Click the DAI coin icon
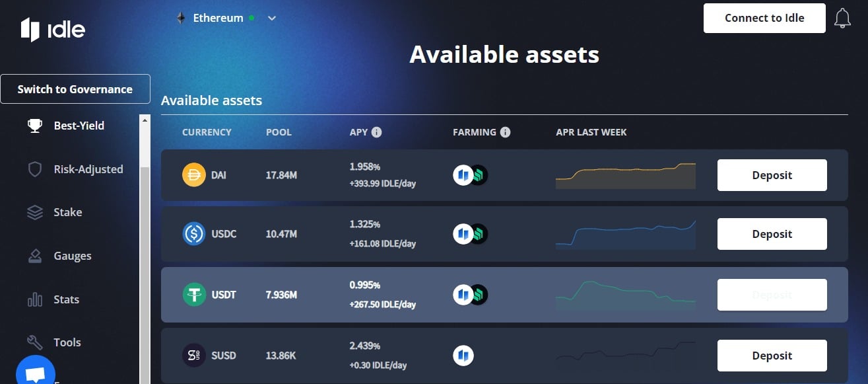 coord(194,175)
